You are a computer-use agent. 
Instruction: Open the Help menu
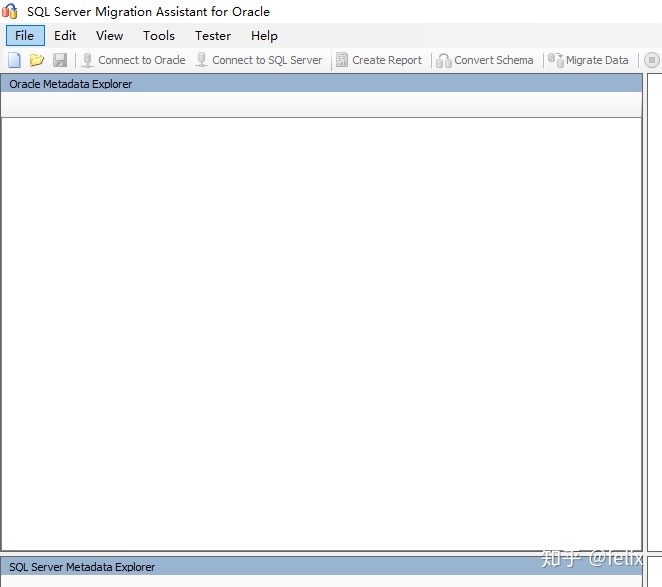click(264, 35)
